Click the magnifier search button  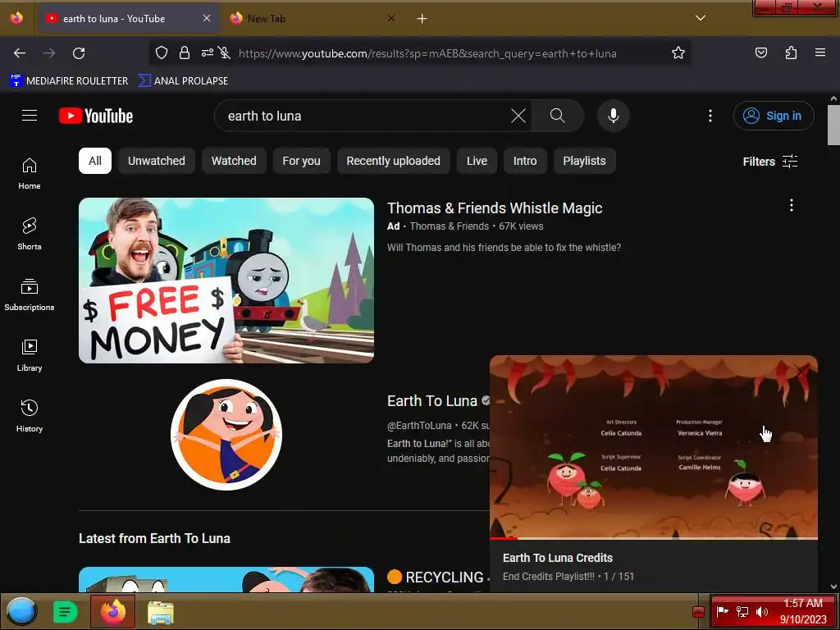(x=557, y=116)
